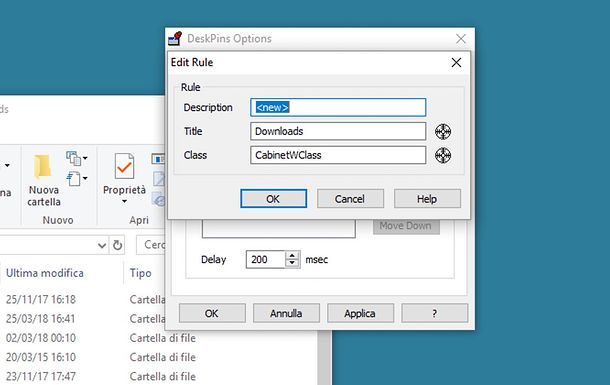Screen dimensions: 610x385
Task: Increase Delay with the up spinner arrow
Action: coord(292,256)
